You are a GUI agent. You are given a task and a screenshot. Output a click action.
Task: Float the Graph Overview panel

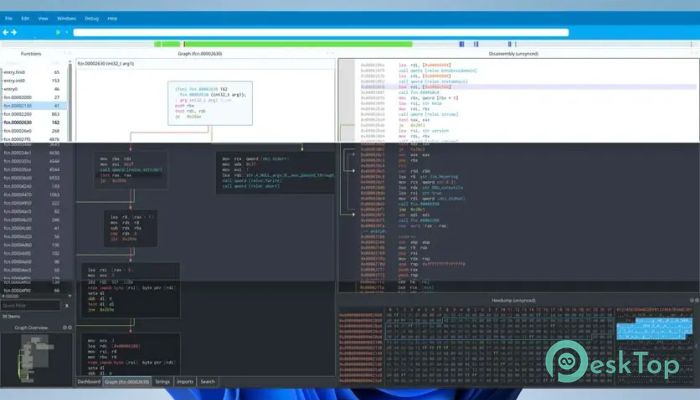(65, 327)
